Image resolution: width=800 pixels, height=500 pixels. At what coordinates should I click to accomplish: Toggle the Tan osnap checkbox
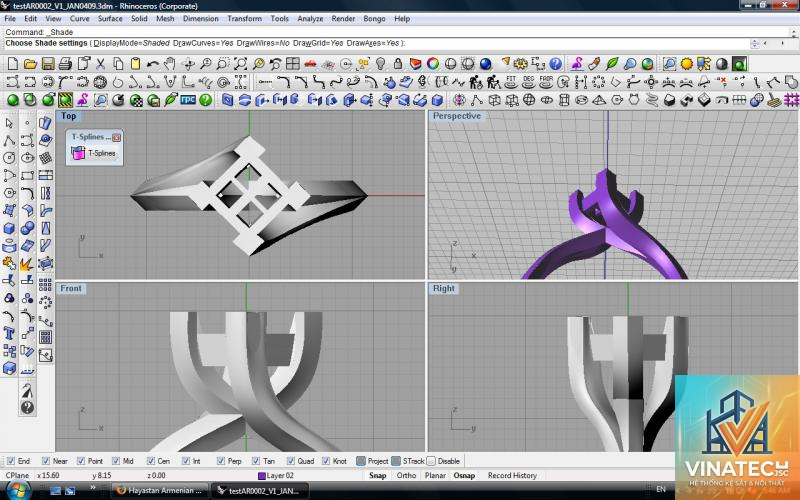tap(256, 461)
